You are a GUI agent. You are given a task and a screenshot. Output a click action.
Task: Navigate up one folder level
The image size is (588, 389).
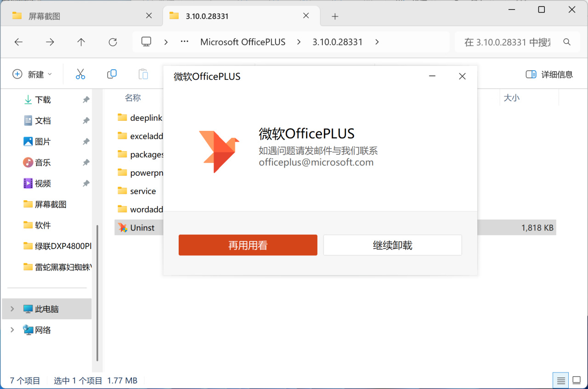click(x=81, y=42)
